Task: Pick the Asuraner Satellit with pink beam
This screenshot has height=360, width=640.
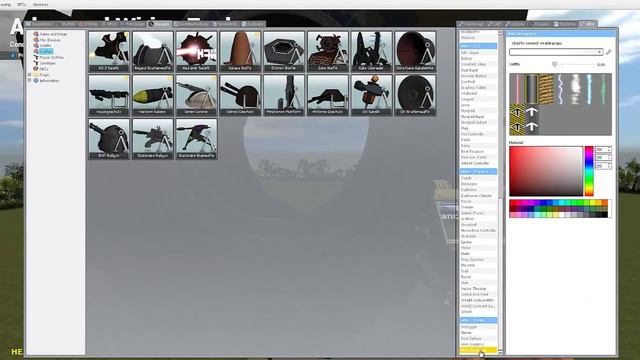Action: pos(196,51)
